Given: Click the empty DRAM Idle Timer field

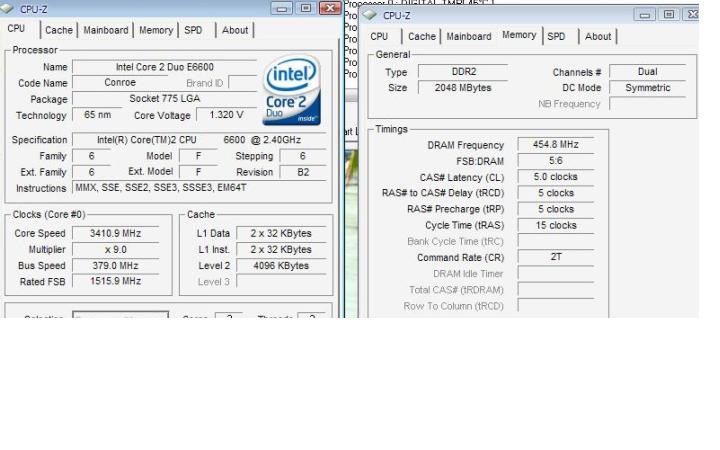Looking at the screenshot, I should [x=556, y=274].
